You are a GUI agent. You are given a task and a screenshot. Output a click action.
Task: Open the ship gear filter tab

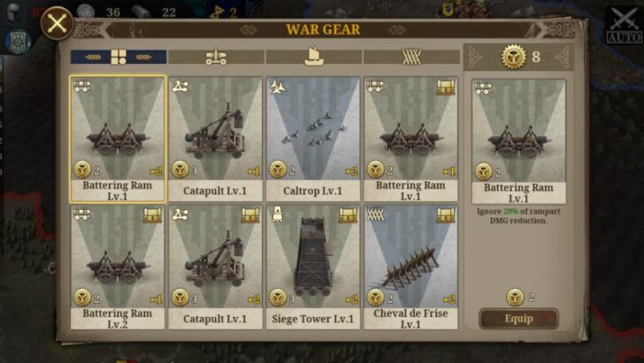coord(314,58)
